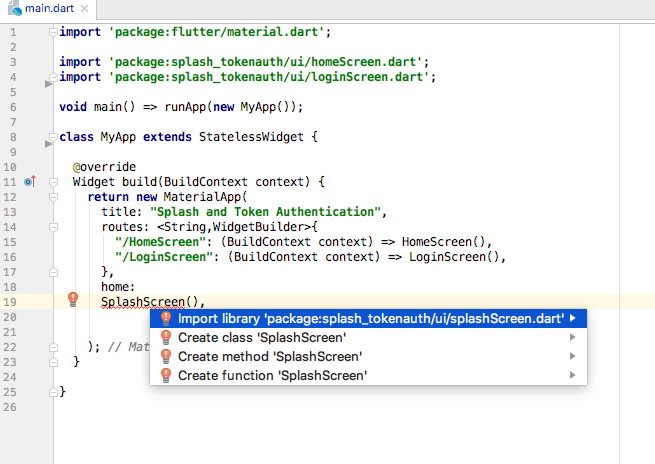Toggle imports fold end marker on line 4

(53, 77)
